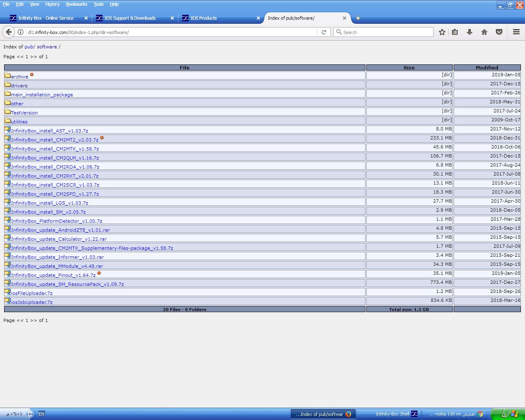Download InfinityBox_install_LGS_v1.03.7z
This screenshot has width=525, height=420.
(50, 203)
